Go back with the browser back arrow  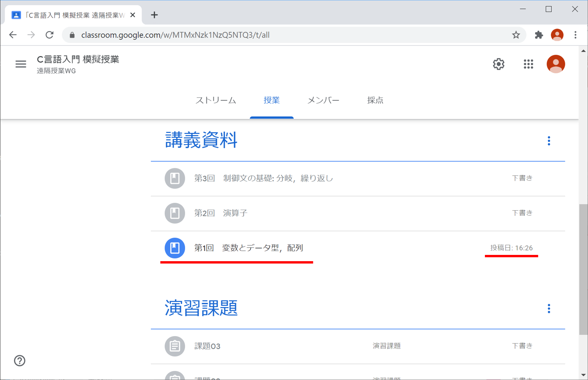(13, 35)
